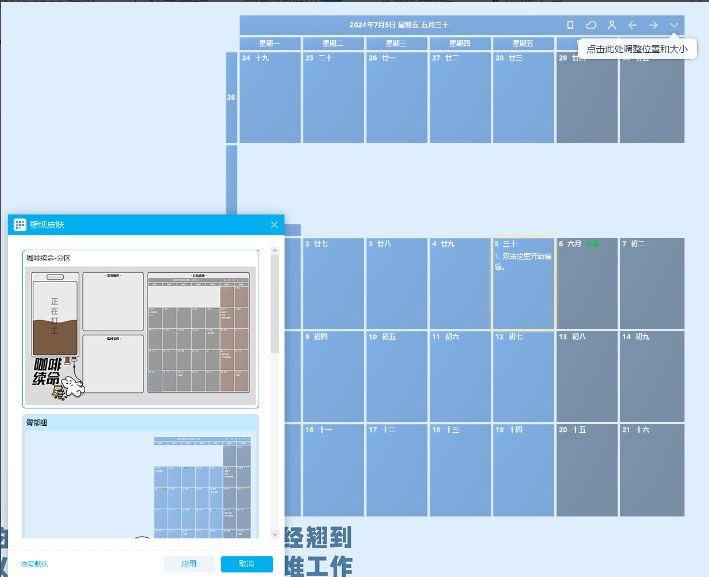The width and height of the screenshot is (709, 577).
Task: Click the 星期二 column header
Action: tap(333, 43)
